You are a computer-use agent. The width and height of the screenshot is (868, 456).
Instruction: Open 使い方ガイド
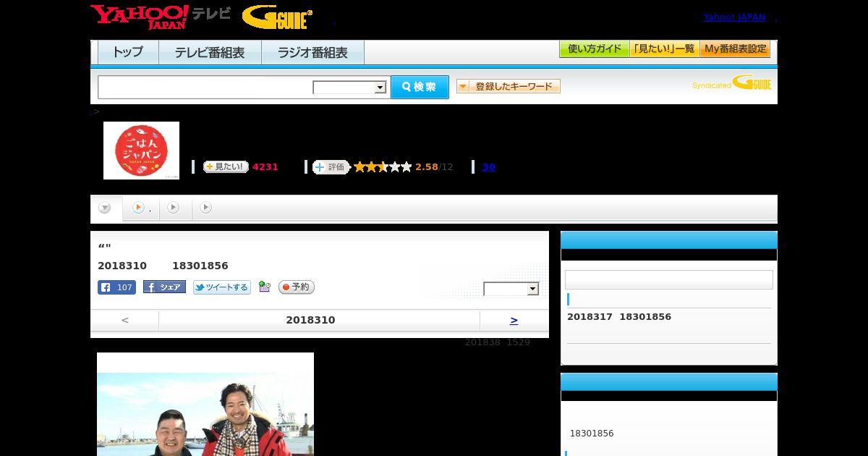(594, 49)
